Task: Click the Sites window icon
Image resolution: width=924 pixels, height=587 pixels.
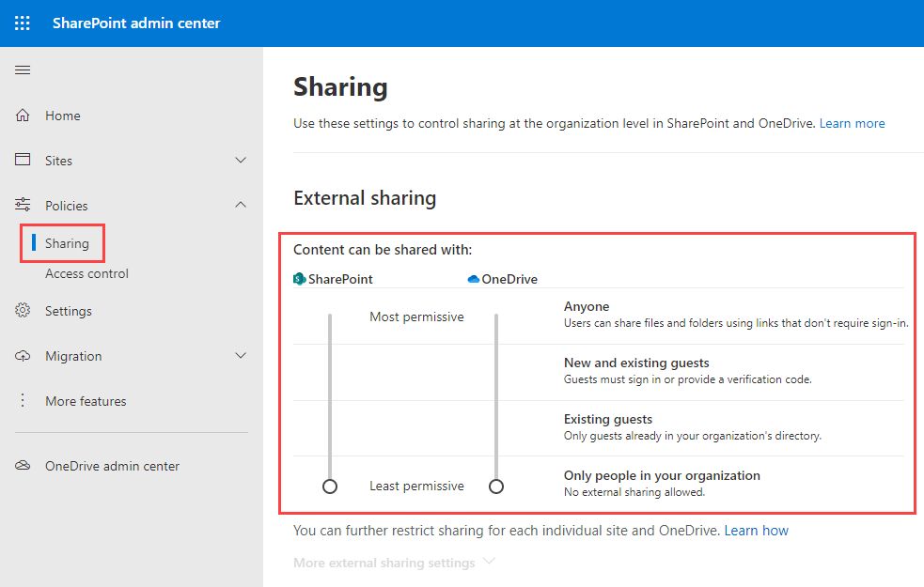Action: point(23,160)
